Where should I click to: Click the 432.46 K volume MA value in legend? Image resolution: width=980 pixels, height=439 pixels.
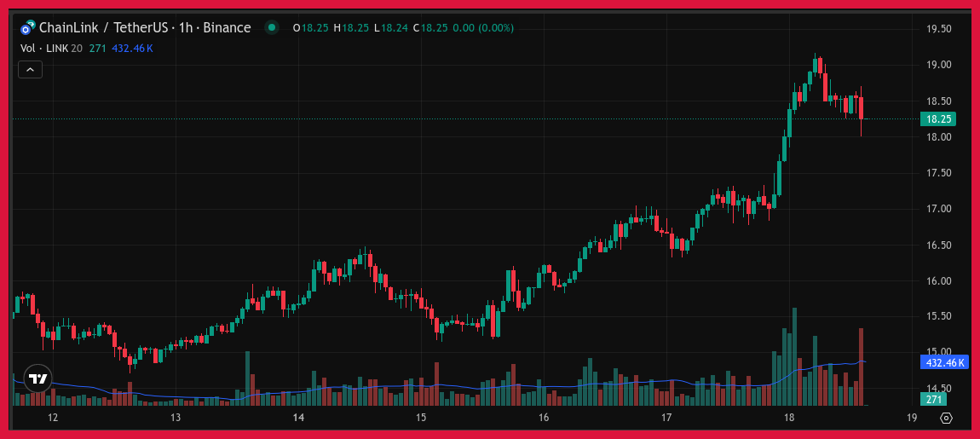click(x=132, y=48)
